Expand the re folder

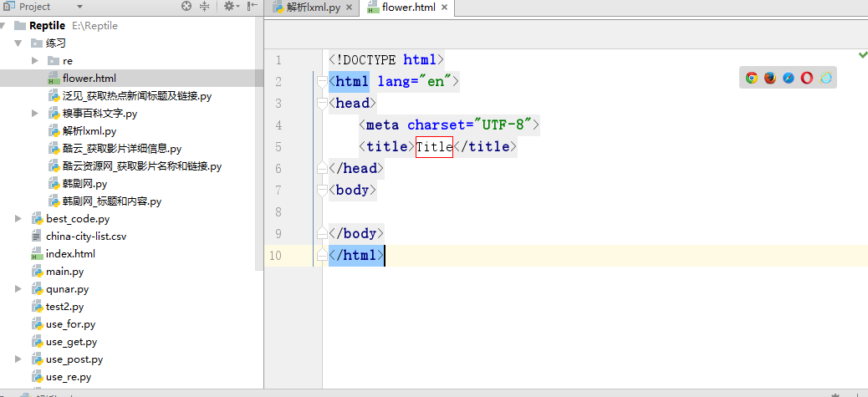[x=34, y=61]
